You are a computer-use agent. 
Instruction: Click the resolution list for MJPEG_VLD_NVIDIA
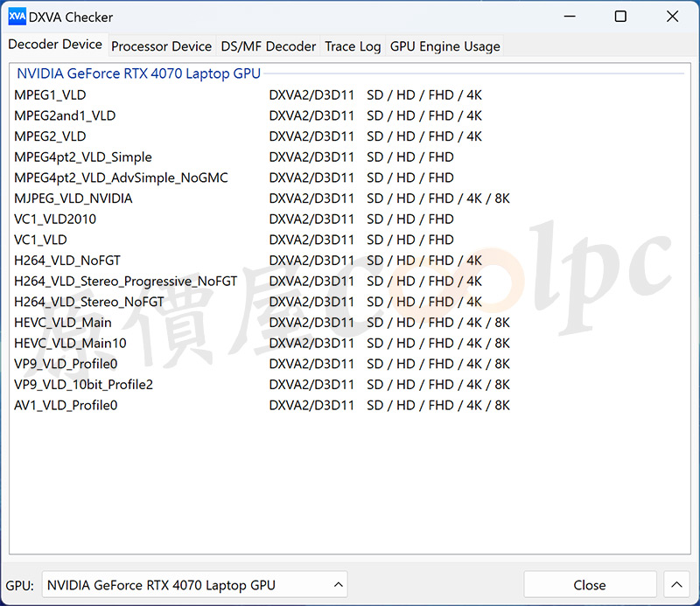(x=438, y=199)
